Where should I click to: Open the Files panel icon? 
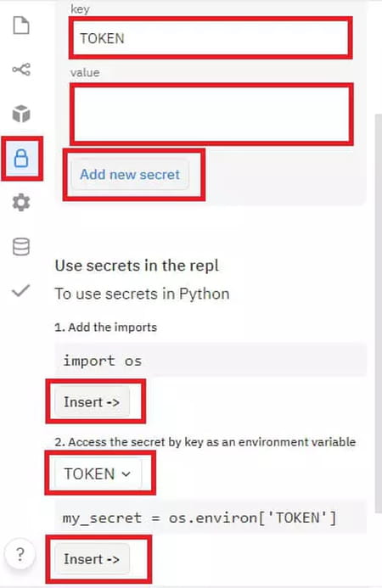click(21, 25)
